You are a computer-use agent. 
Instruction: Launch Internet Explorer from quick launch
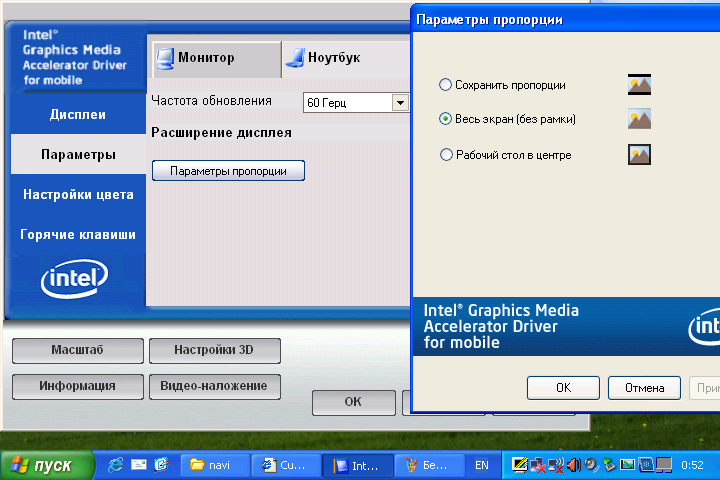(x=116, y=465)
